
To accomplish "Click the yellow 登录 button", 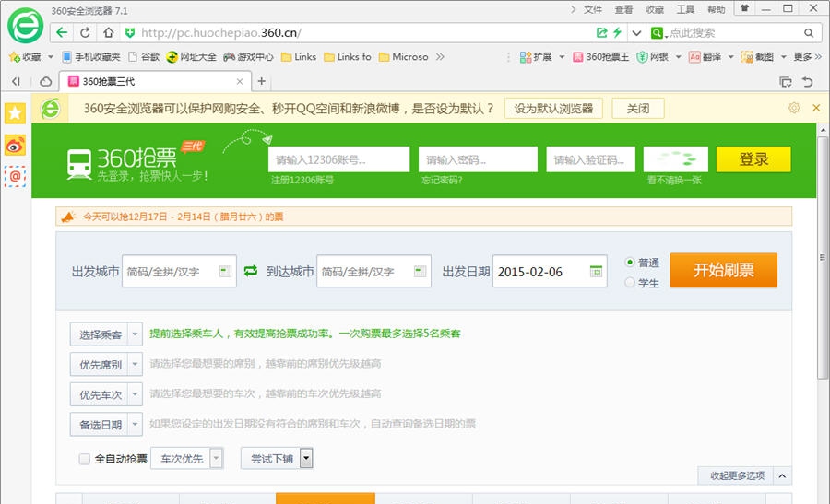I will [x=753, y=159].
